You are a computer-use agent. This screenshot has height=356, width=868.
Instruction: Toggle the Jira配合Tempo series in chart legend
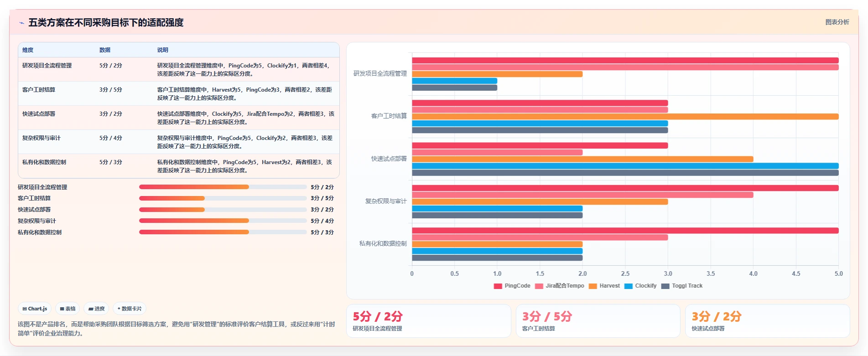(x=559, y=286)
